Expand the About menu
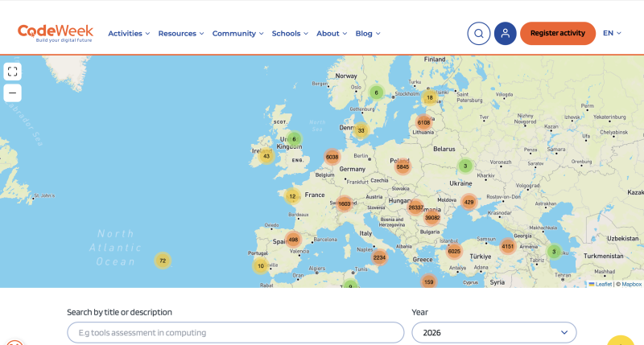The height and width of the screenshot is (345, 644). tap(332, 34)
